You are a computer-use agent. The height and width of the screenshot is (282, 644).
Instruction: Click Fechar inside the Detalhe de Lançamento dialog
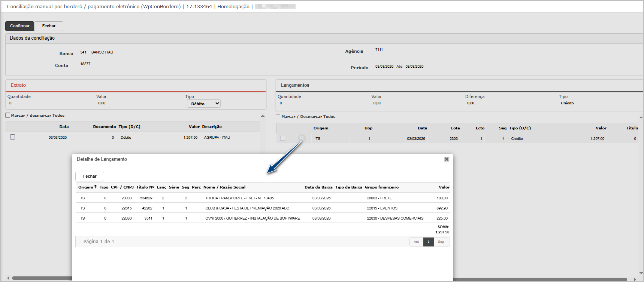pyautogui.click(x=90, y=176)
